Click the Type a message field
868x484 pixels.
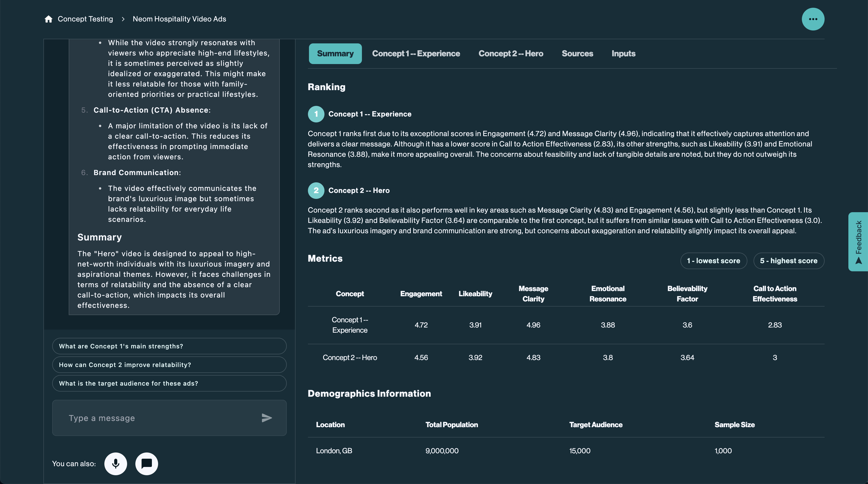point(158,418)
